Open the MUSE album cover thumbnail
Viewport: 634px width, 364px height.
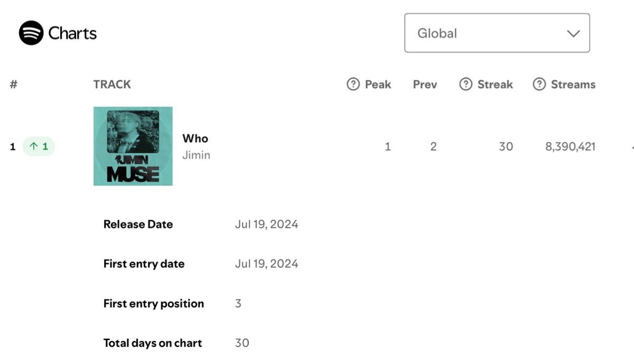coord(133,146)
